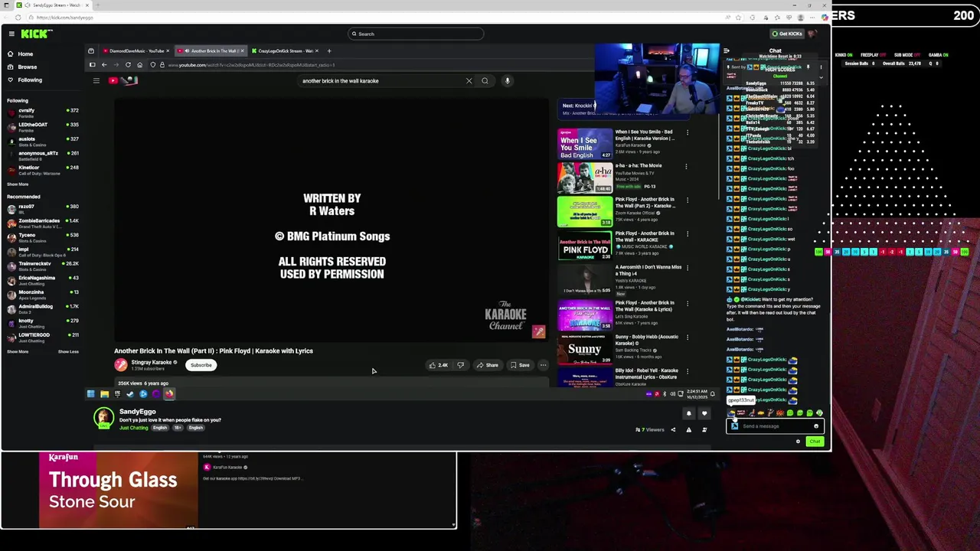Open more actions beside the Save button

coord(543,365)
